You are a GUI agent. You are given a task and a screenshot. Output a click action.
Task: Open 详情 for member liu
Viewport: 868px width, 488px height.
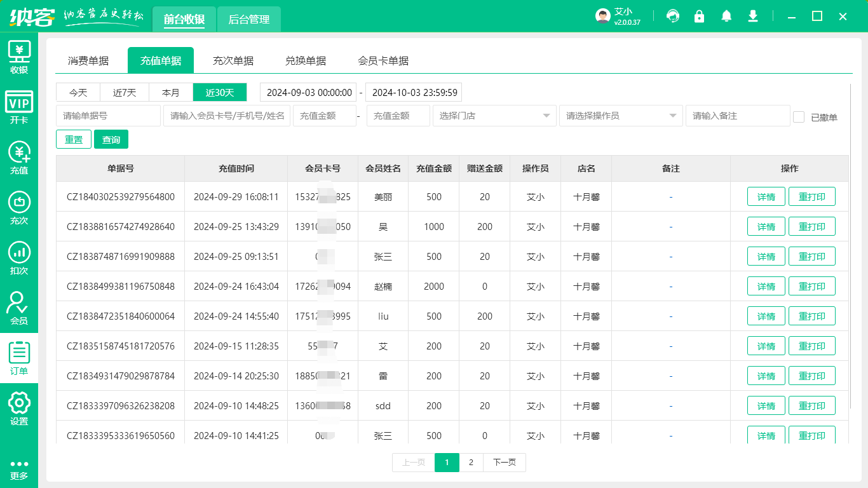[x=766, y=316]
